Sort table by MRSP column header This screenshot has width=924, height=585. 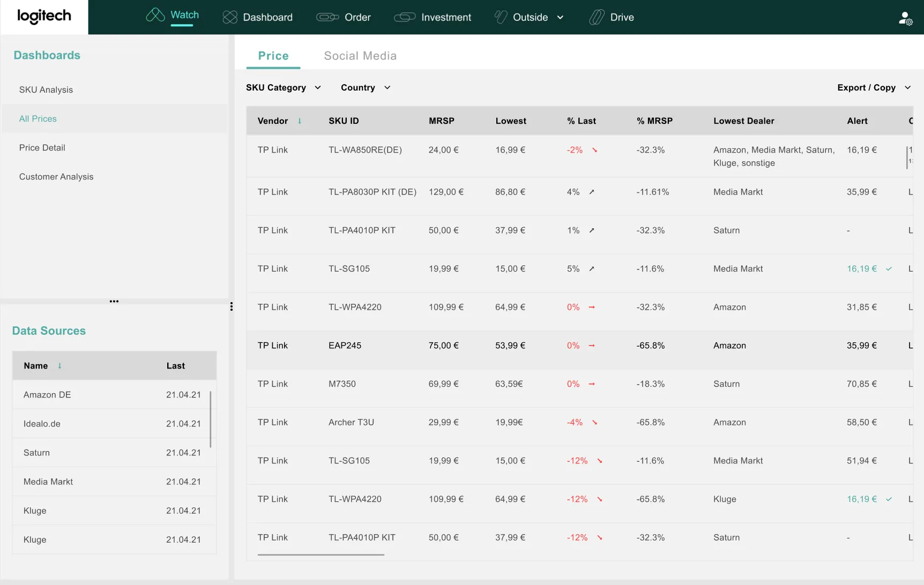[x=441, y=121]
